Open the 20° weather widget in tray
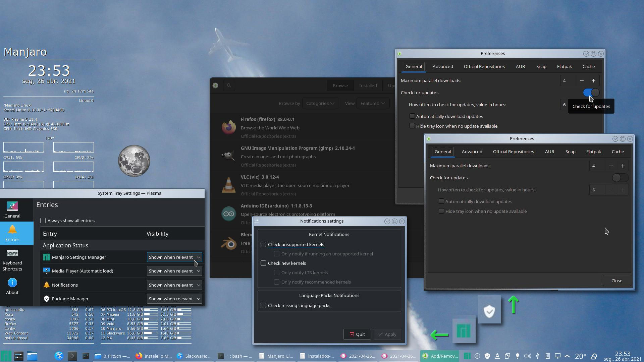The height and width of the screenshot is (362, 644). pyautogui.click(x=581, y=356)
